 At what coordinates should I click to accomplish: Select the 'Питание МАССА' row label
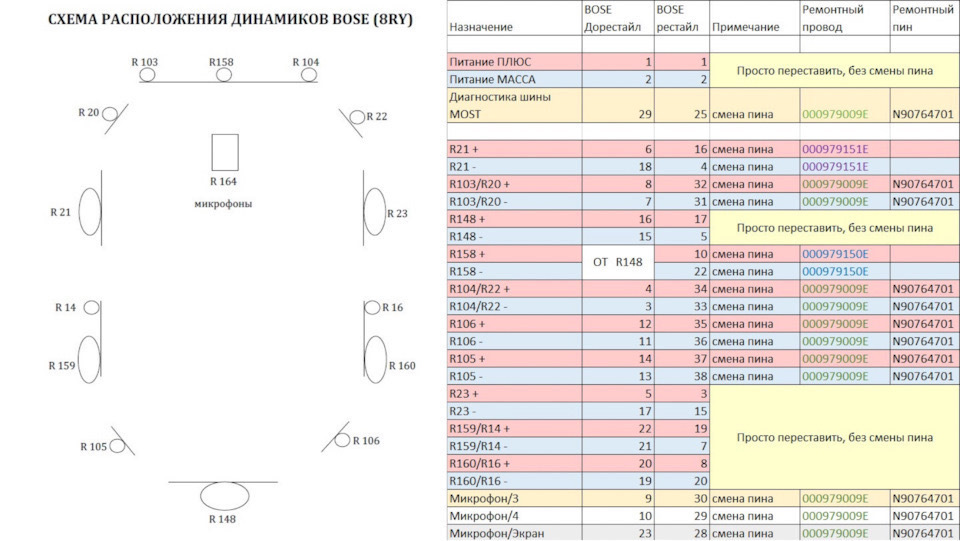click(x=492, y=79)
